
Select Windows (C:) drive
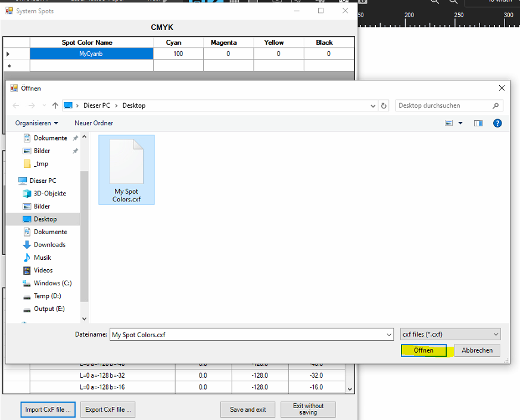coord(52,283)
